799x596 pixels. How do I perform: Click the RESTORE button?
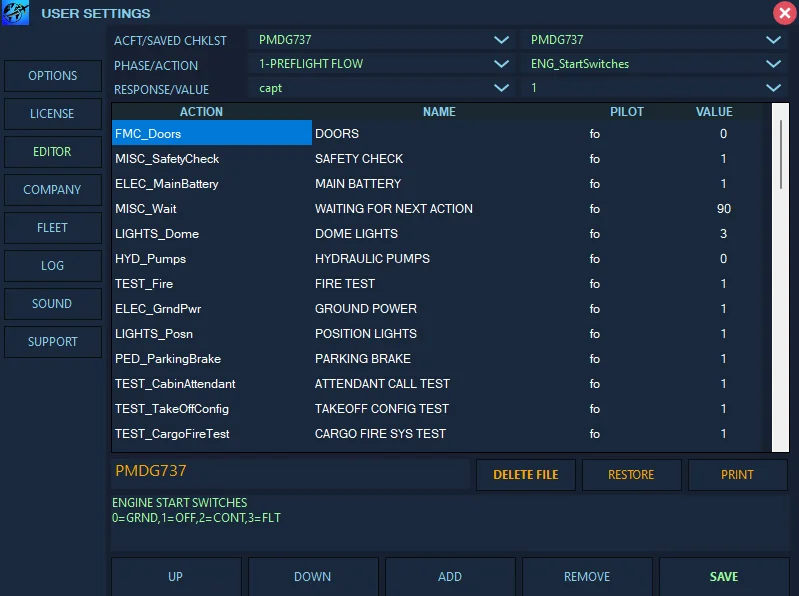[x=631, y=475]
